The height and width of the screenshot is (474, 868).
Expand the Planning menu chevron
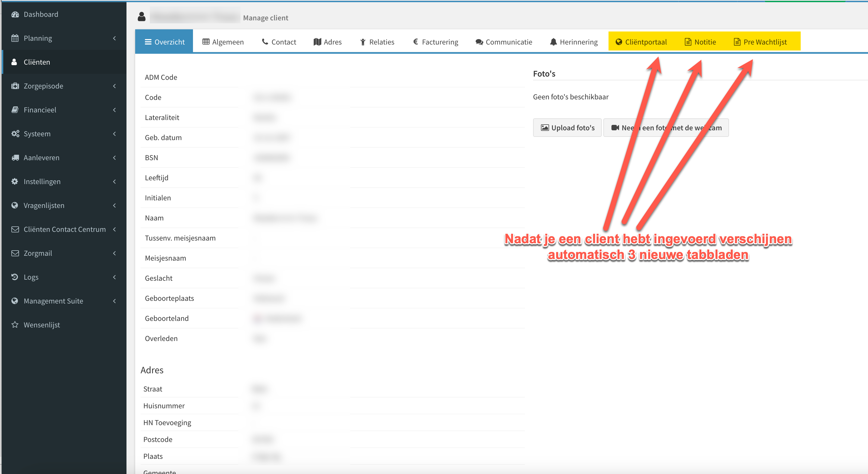point(115,38)
